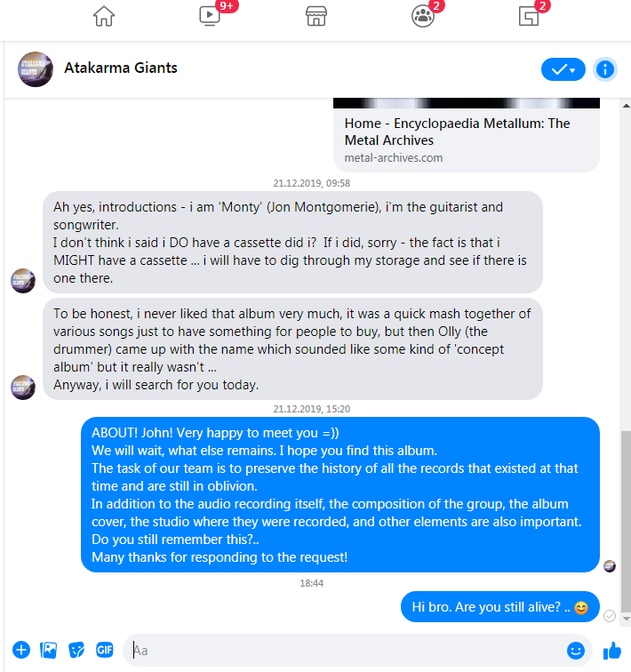631x672 pixels.
Task: Open the Marketplace storefront icon
Action: click(316, 16)
